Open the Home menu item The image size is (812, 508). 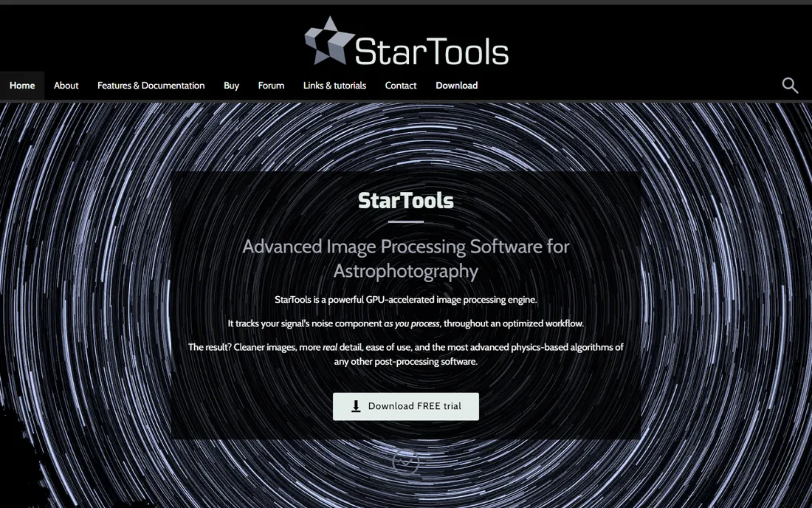(22, 86)
